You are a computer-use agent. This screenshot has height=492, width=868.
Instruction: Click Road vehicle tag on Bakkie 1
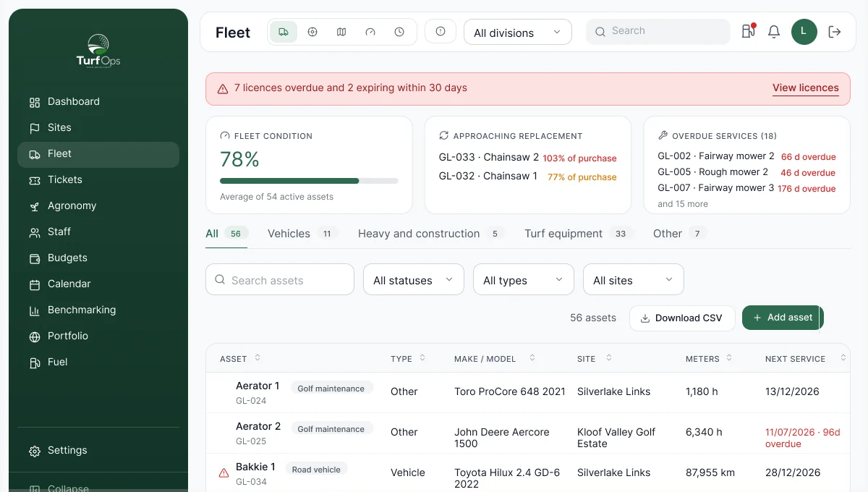(x=316, y=469)
